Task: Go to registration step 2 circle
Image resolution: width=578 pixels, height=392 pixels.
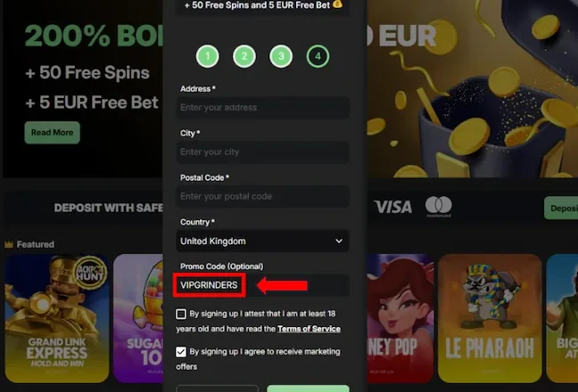Action: (x=244, y=56)
